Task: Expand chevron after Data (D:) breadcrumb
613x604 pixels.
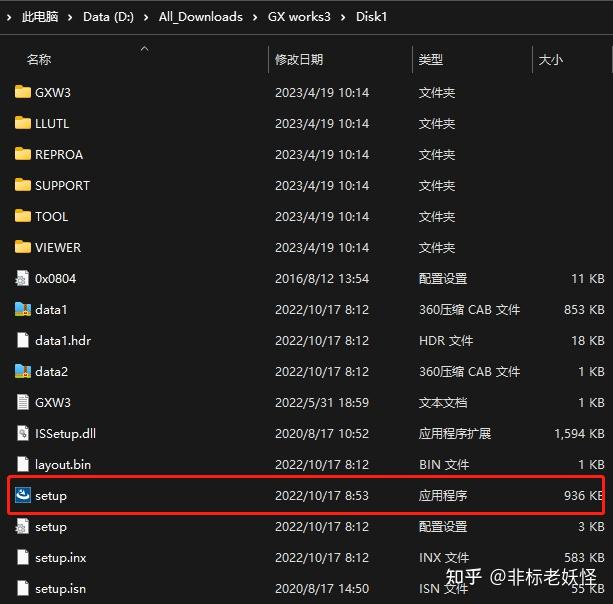Action: click(x=146, y=17)
